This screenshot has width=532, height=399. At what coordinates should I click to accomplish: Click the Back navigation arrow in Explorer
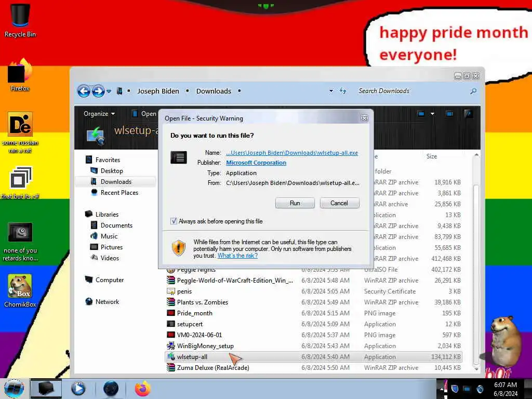coord(84,91)
